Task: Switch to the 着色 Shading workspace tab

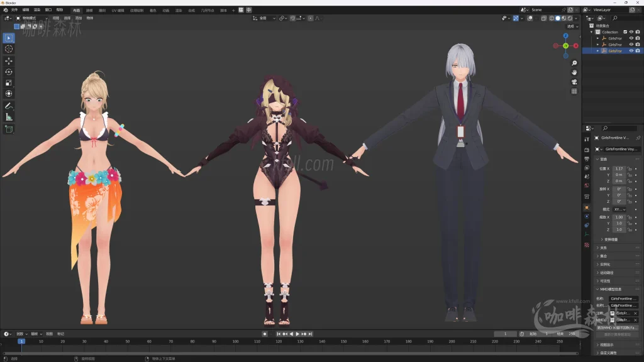Action: (x=153, y=10)
